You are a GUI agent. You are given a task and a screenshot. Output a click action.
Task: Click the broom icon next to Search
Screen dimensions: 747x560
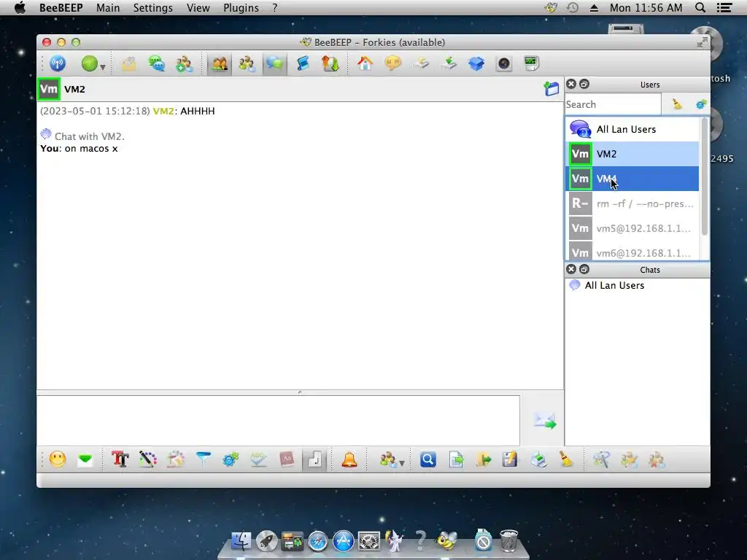677,104
